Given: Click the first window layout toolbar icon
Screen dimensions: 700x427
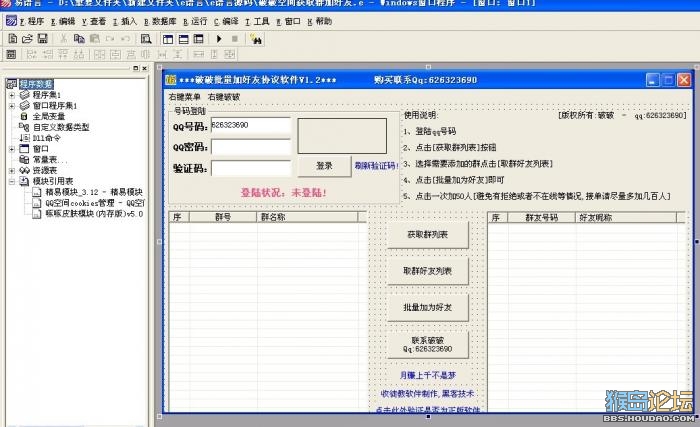Looking at the screenshot, I should pyautogui.click(x=168, y=39).
